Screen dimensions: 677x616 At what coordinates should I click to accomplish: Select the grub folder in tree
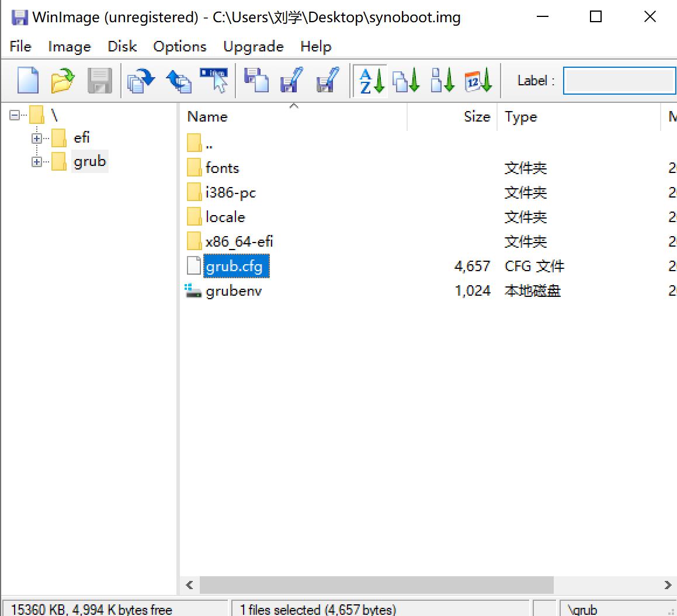(89, 161)
